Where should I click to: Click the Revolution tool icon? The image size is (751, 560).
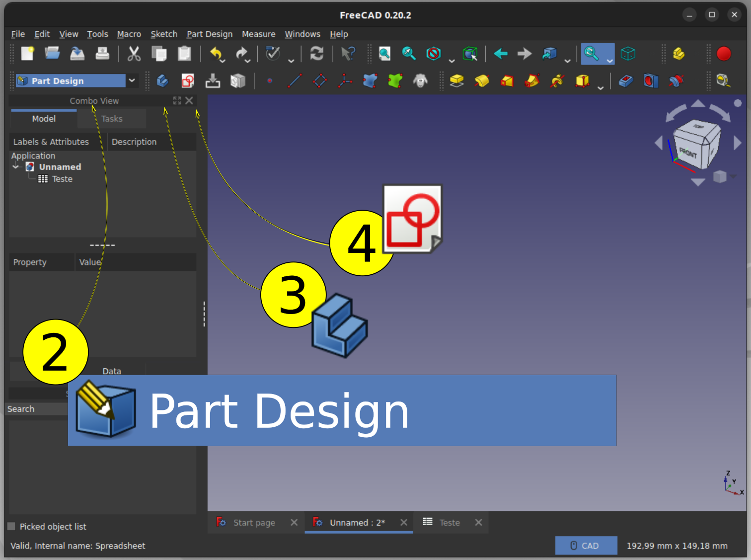[482, 80]
